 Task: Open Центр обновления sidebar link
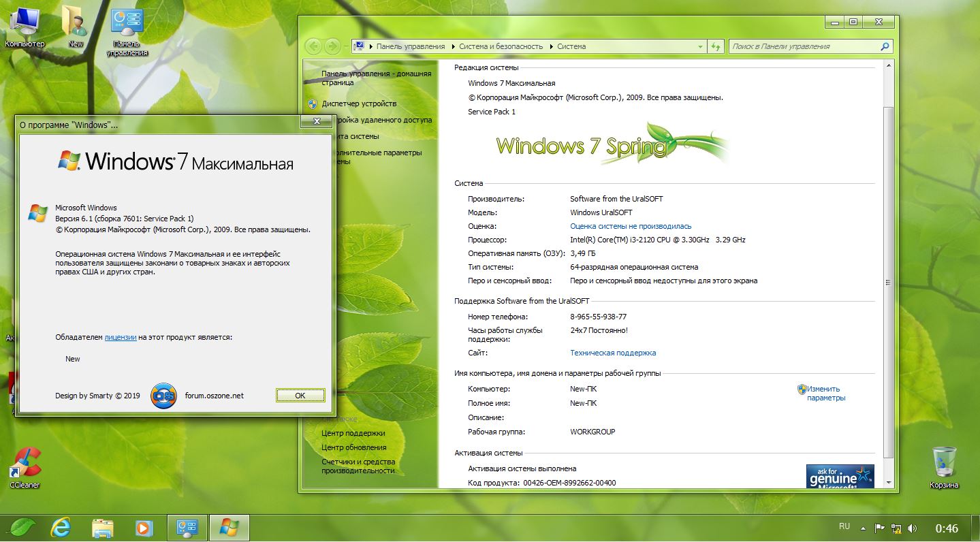pos(354,447)
